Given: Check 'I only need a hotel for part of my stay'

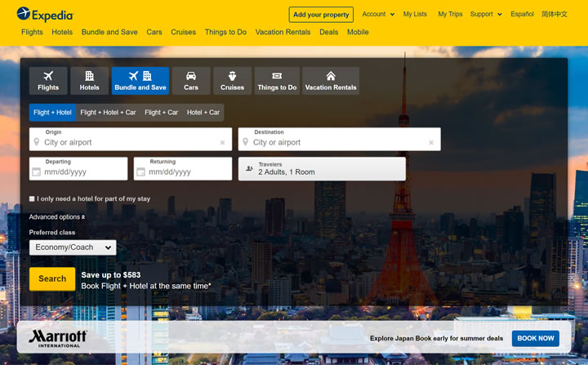Looking at the screenshot, I should [32, 198].
